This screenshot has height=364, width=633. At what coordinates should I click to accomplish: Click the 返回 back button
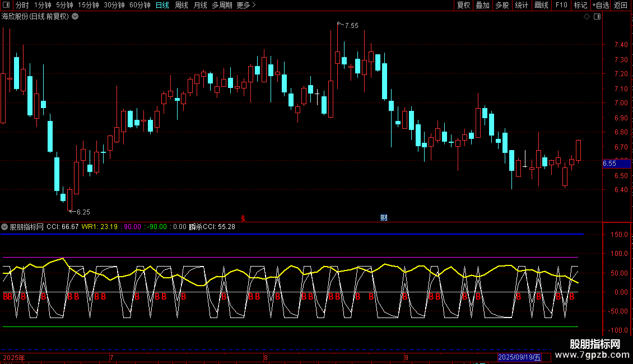pyautogui.click(x=621, y=5)
